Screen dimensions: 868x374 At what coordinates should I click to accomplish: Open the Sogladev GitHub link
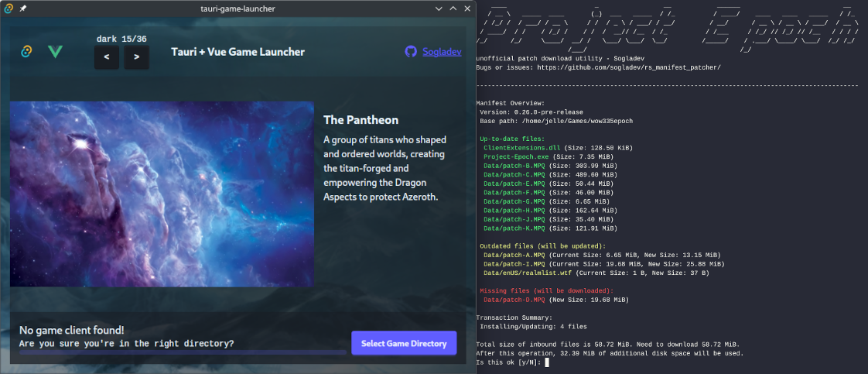point(442,52)
